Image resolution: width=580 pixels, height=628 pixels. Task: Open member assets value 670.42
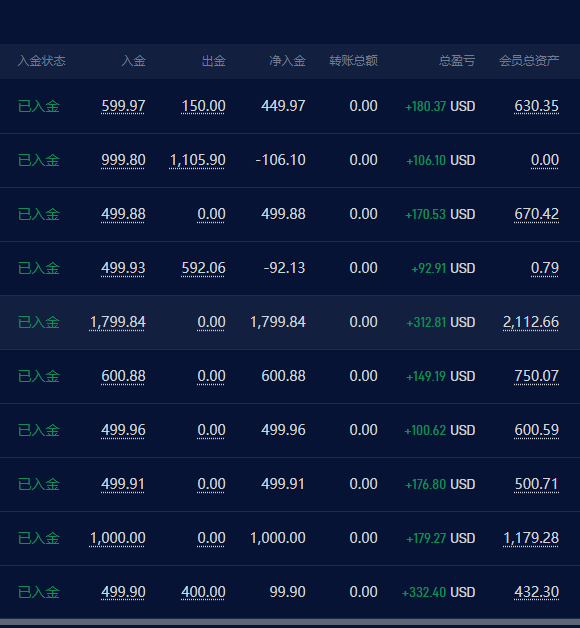click(536, 214)
